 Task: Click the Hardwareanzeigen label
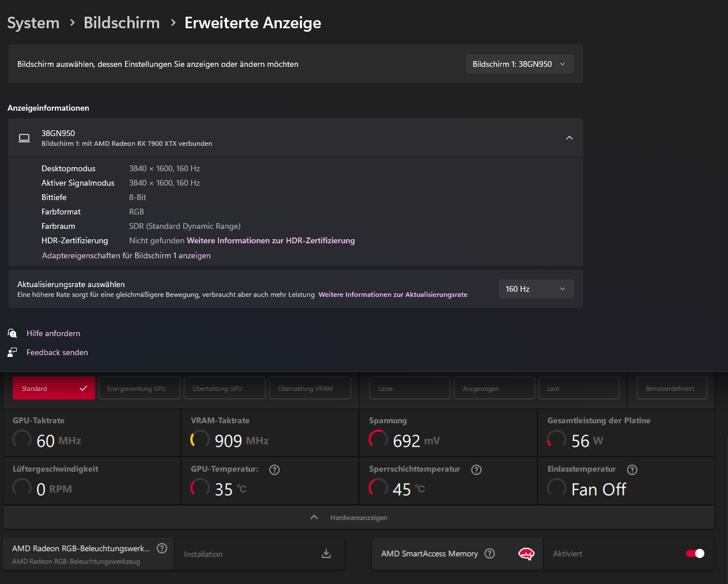(x=359, y=518)
